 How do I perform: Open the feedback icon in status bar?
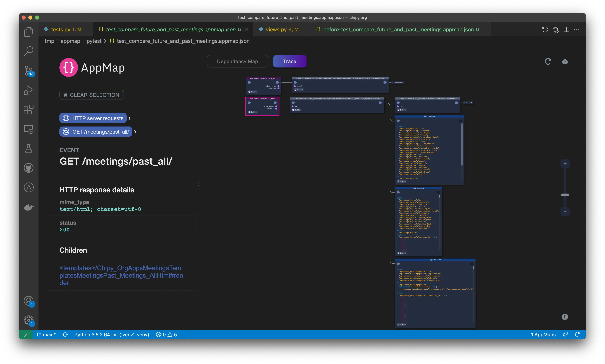tap(565, 334)
